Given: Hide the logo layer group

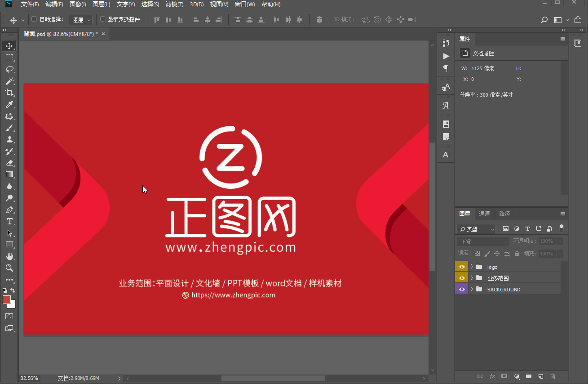Looking at the screenshot, I should (462, 267).
